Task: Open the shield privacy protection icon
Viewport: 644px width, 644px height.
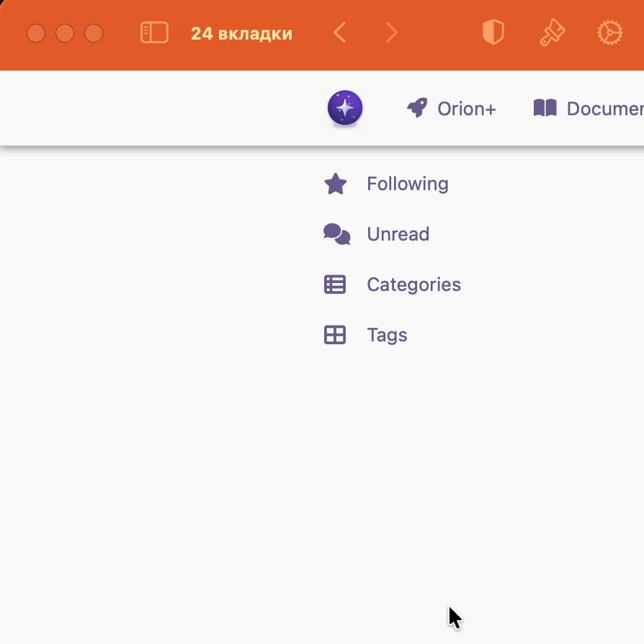Action: pos(493,32)
